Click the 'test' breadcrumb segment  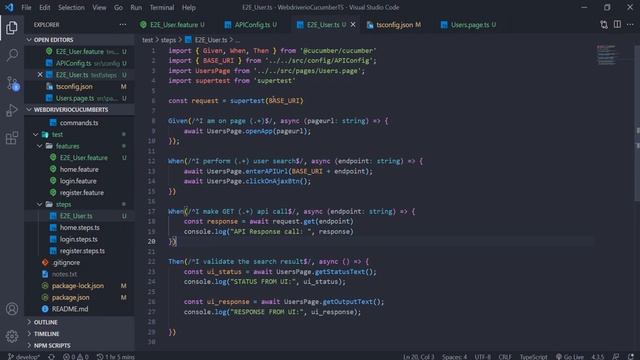147,40
